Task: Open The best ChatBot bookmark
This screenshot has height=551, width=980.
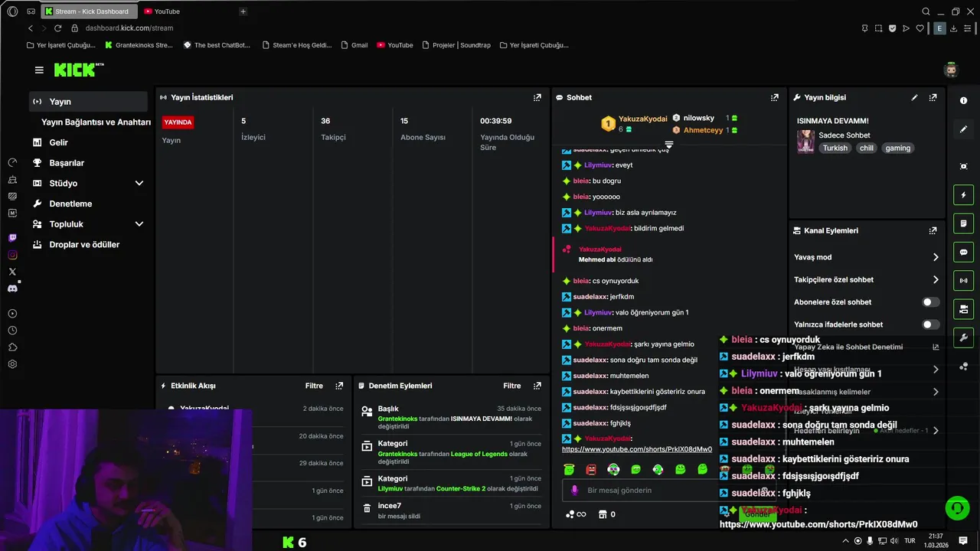Action: (217, 45)
